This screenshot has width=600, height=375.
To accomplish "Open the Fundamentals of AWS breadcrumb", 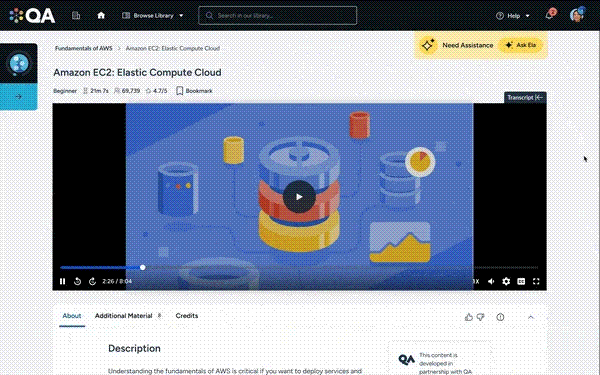I will pyautogui.click(x=84, y=48).
